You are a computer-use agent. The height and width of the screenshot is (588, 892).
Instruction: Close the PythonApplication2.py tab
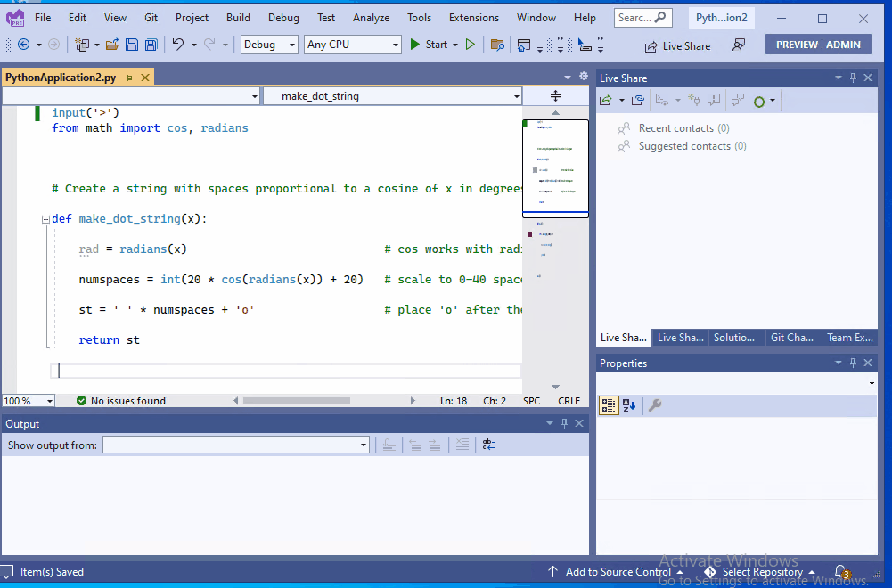pyautogui.click(x=145, y=78)
